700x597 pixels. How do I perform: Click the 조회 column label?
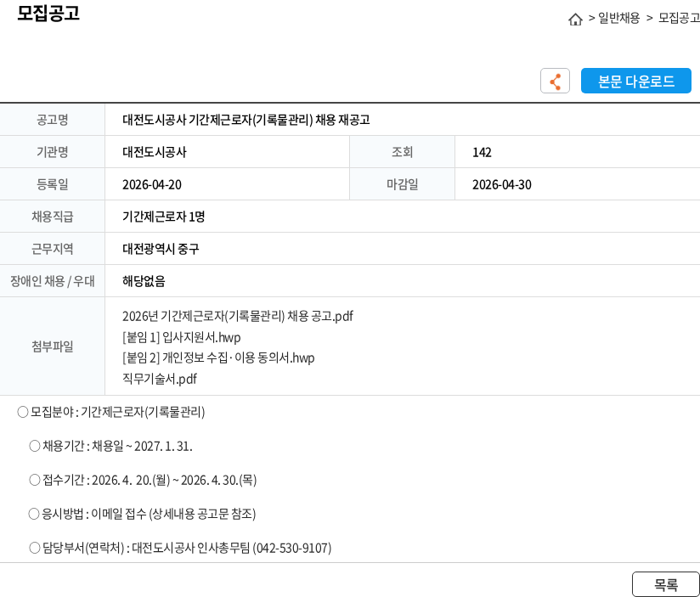[x=402, y=152]
